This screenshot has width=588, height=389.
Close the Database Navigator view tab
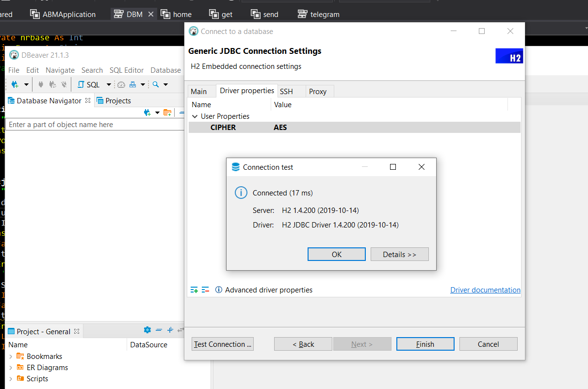coord(88,100)
